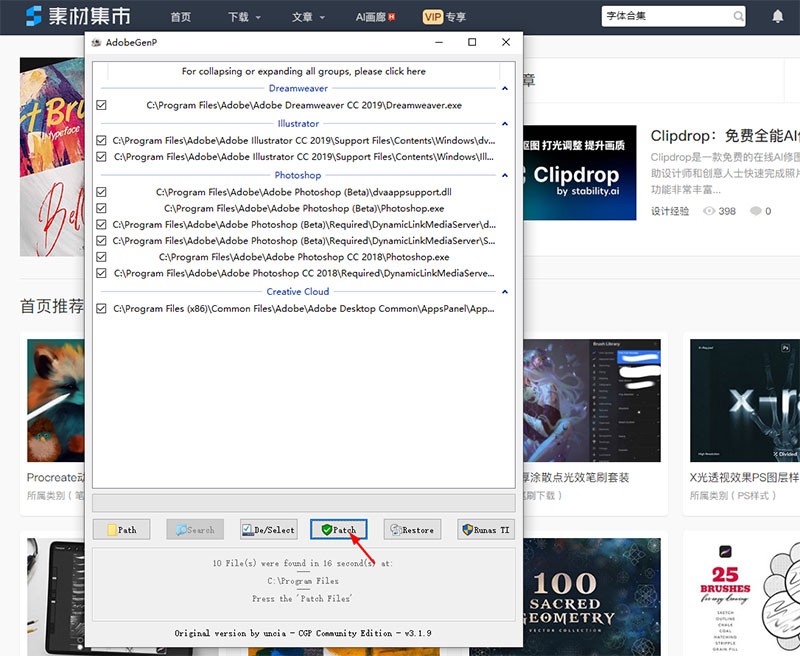Click the De/Select button
This screenshot has height=656, width=800.
click(x=268, y=529)
